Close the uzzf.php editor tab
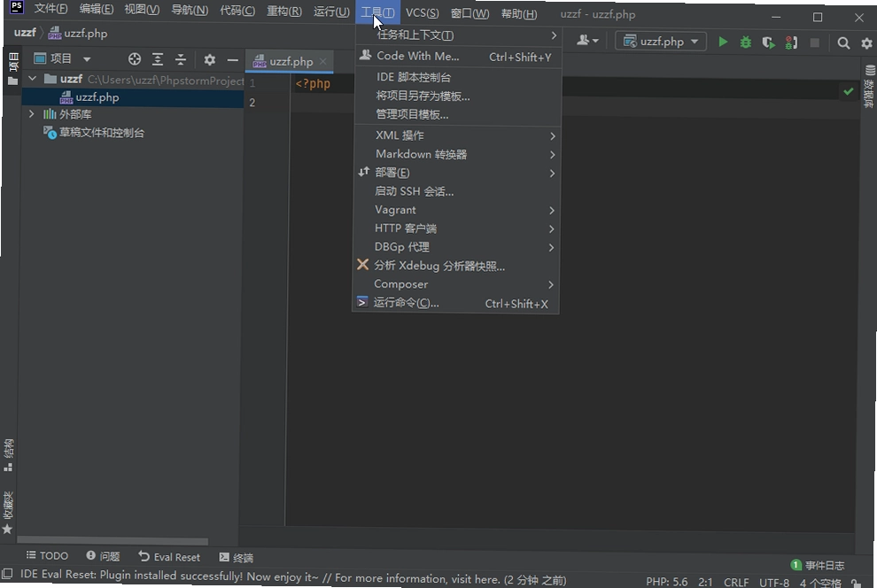 [322, 61]
